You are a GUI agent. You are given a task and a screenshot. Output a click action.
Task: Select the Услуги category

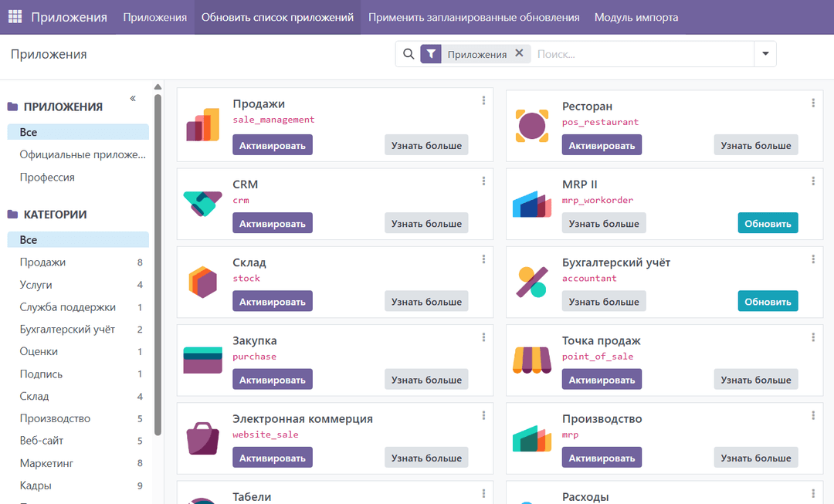pyautogui.click(x=78, y=285)
